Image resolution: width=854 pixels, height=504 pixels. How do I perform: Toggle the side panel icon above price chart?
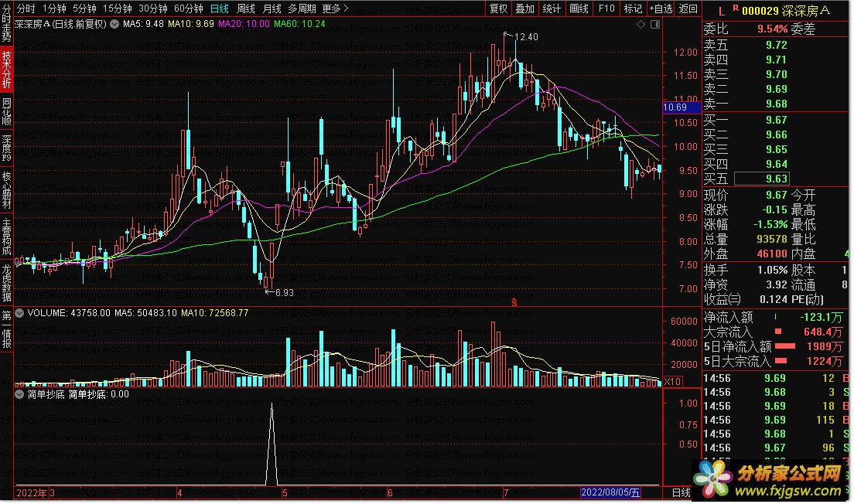655,24
